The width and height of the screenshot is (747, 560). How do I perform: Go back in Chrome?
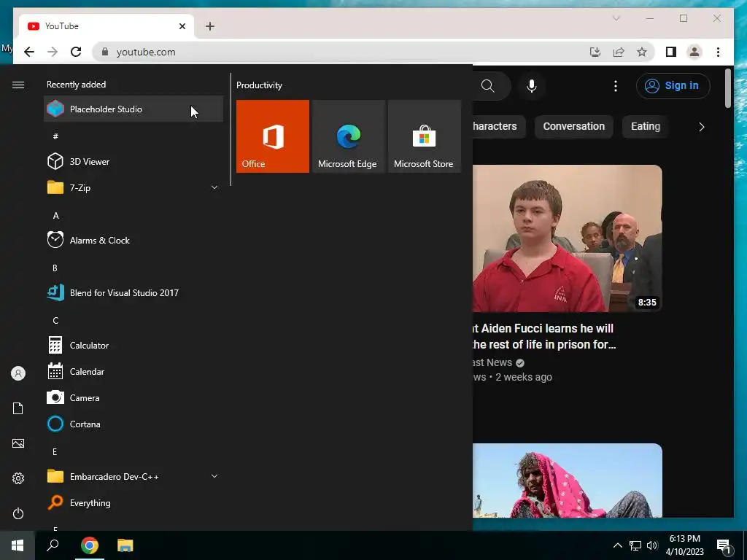[x=29, y=52]
